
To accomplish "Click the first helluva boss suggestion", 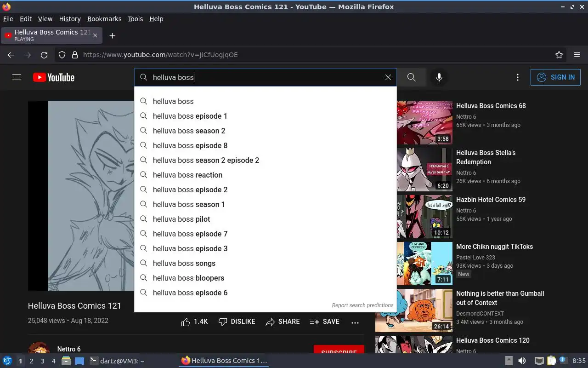I will 266,101.
